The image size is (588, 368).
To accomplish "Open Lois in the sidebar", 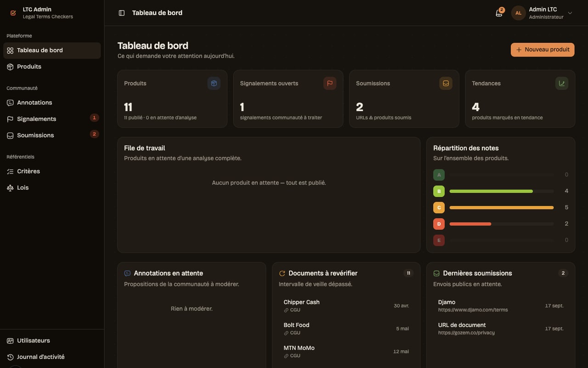I will pyautogui.click(x=52, y=188).
